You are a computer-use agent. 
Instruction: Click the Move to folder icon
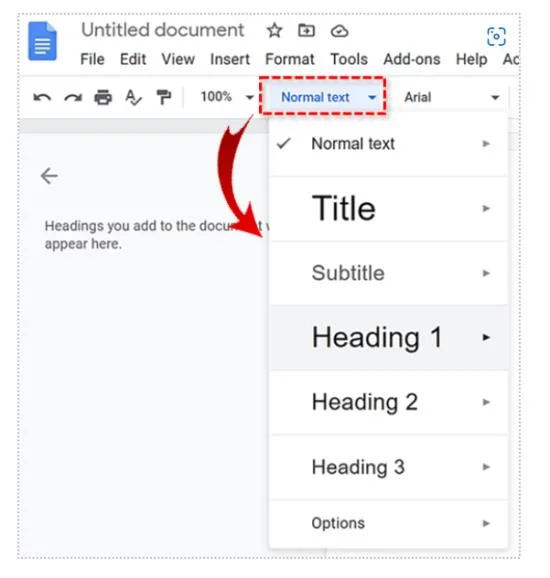[x=306, y=31]
